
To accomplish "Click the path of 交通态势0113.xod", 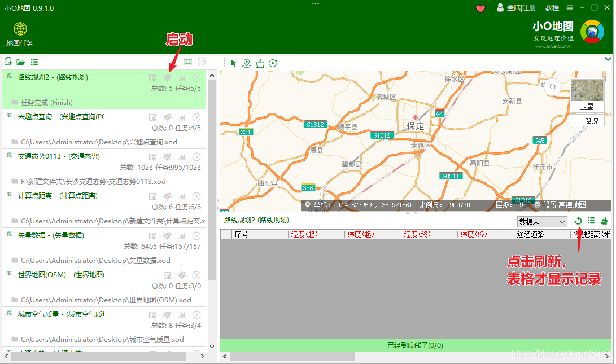I will click(x=93, y=181).
